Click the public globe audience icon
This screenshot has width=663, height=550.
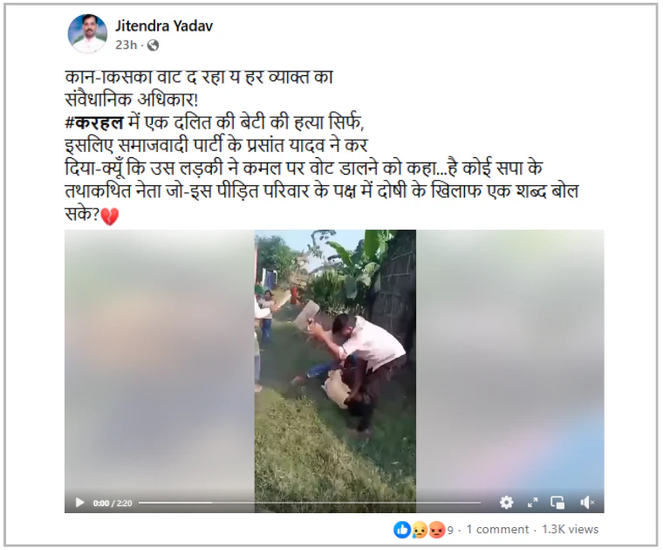click(153, 45)
